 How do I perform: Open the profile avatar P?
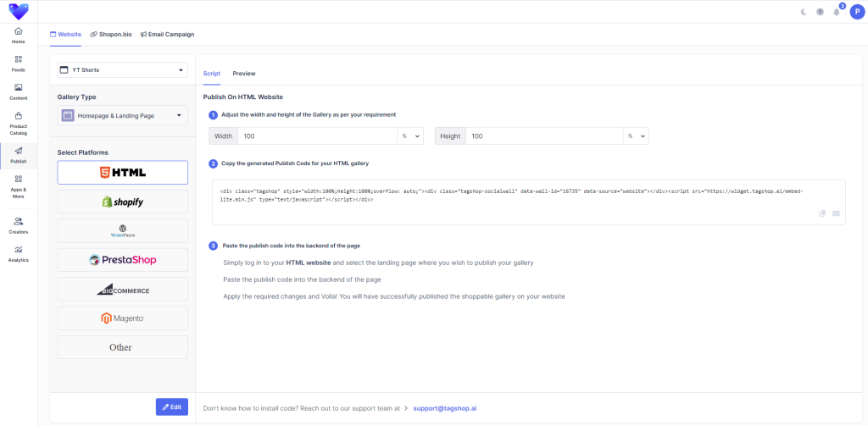coord(856,12)
